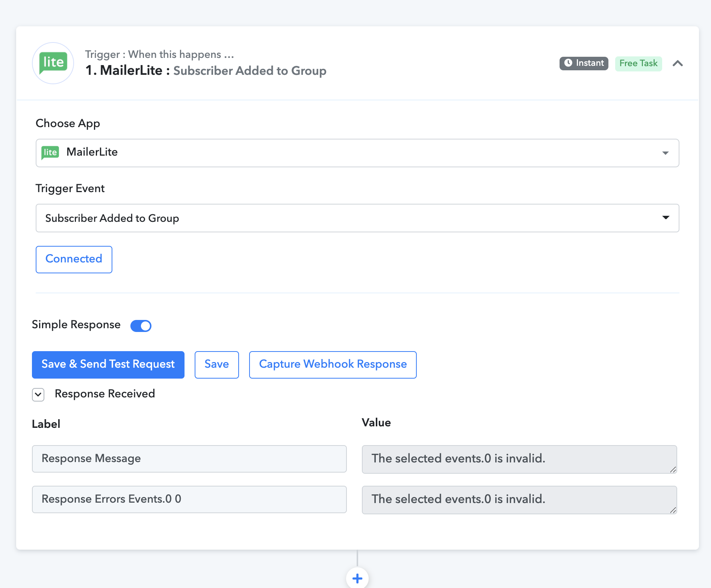Click the 'Value' column heading
Viewport: 711px width, 588px height.
pos(376,423)
